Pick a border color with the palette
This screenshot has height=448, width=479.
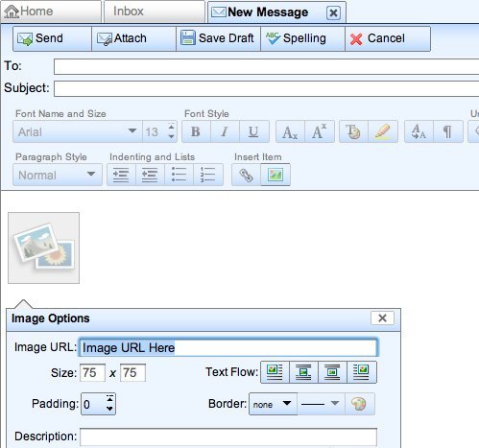(x=359, y=404)
